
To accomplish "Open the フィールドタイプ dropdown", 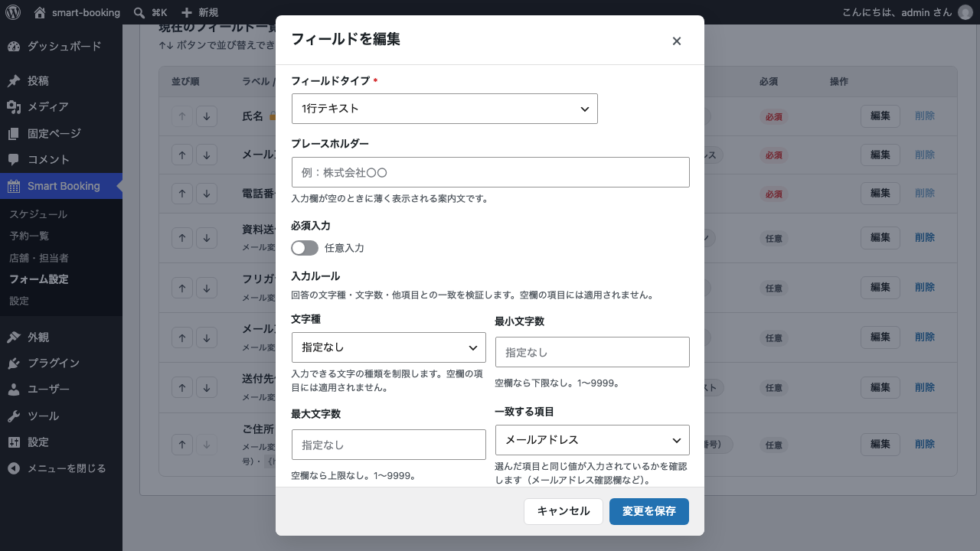I will point(445,109).
